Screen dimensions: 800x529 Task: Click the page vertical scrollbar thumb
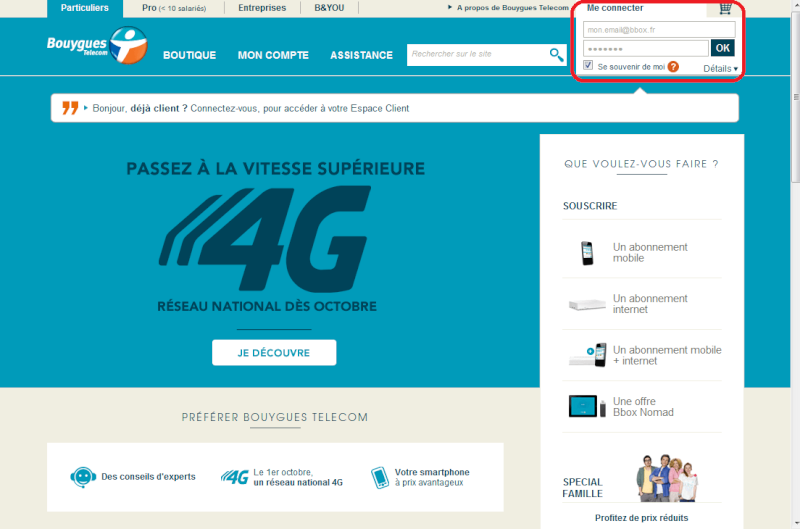coord(795,97)
